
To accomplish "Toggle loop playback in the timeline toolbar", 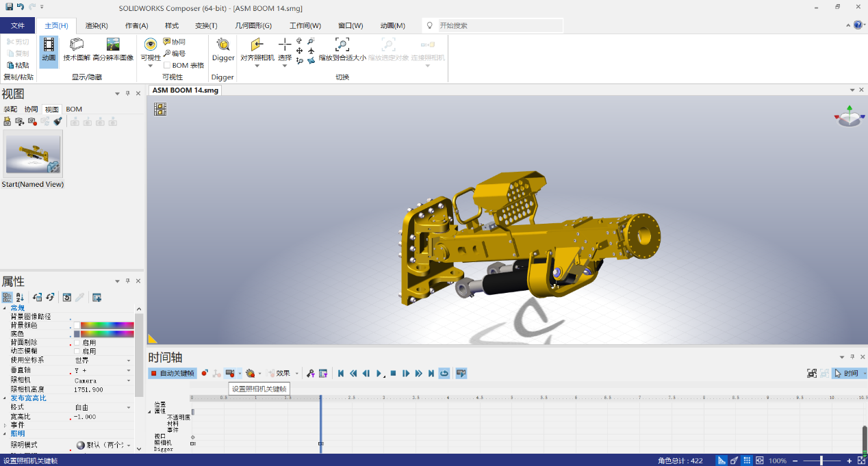I will point(444,373).
